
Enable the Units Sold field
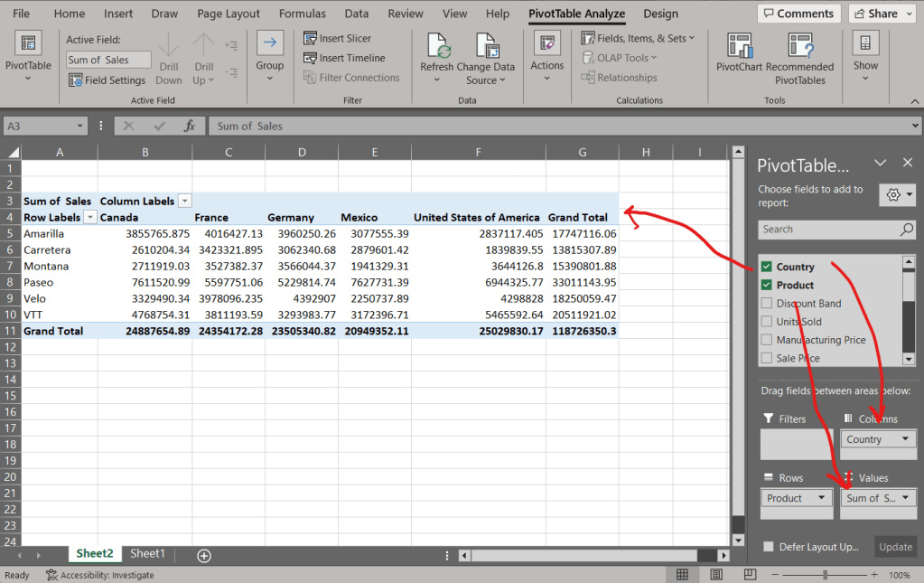(766, 321)
